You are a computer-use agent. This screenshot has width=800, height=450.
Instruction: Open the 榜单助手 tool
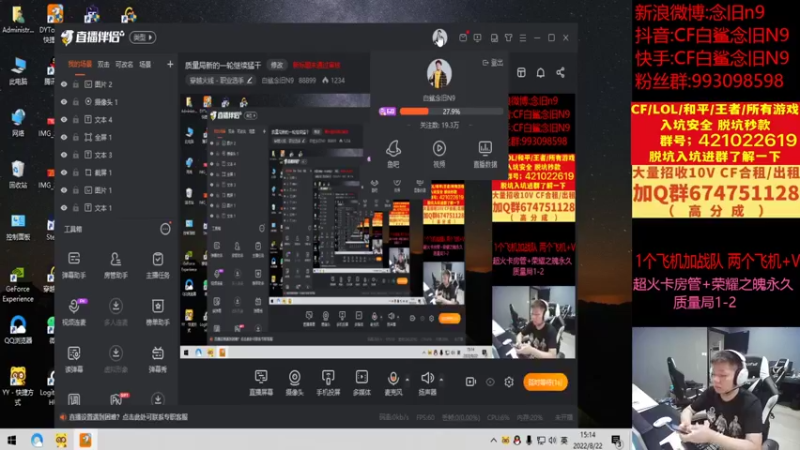(x=158, y=311)
